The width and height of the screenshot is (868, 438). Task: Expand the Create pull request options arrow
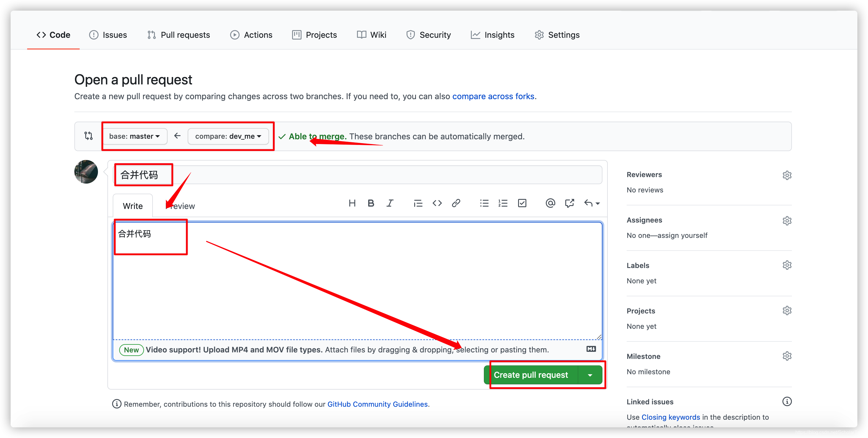click(x=590, y=375)
